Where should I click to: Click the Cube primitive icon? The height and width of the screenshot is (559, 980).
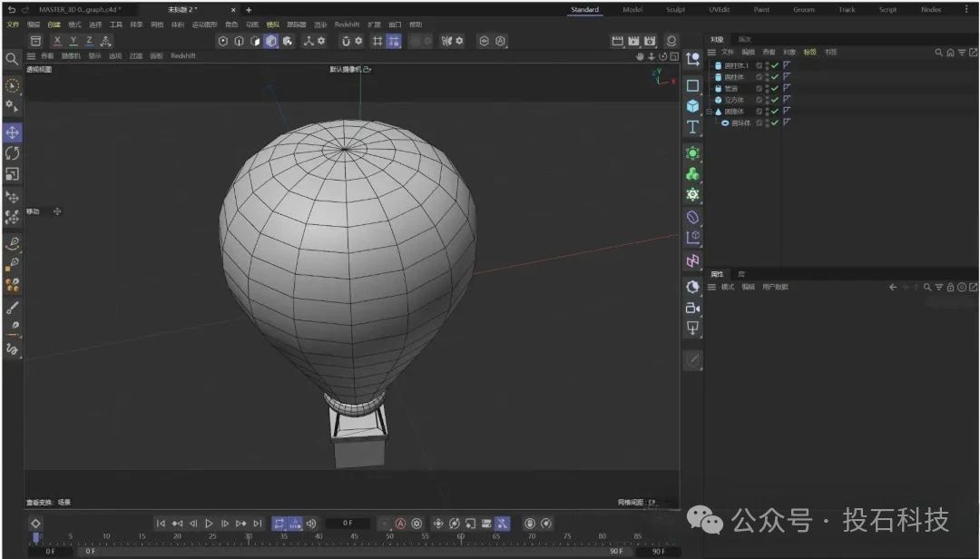click(x=693, y=106)
